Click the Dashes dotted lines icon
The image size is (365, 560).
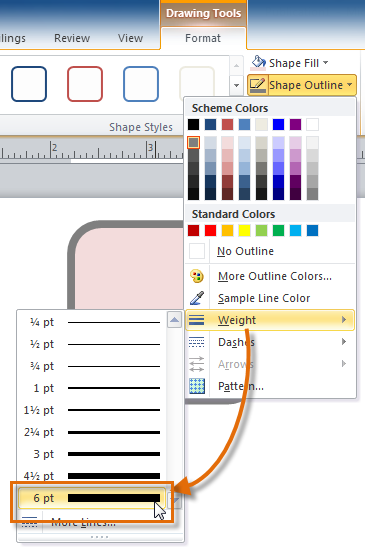tap(196, 342)
